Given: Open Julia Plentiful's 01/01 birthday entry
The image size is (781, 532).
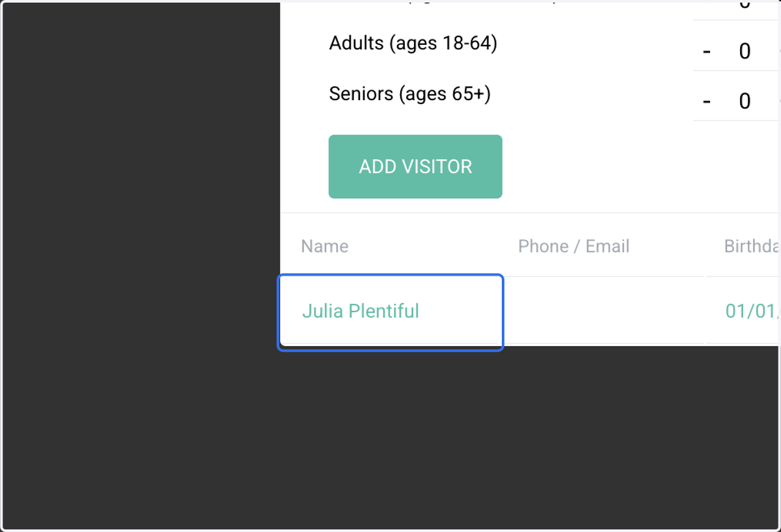Looking at the screenshot, I should pyautogui.click(x=753, y=311).
